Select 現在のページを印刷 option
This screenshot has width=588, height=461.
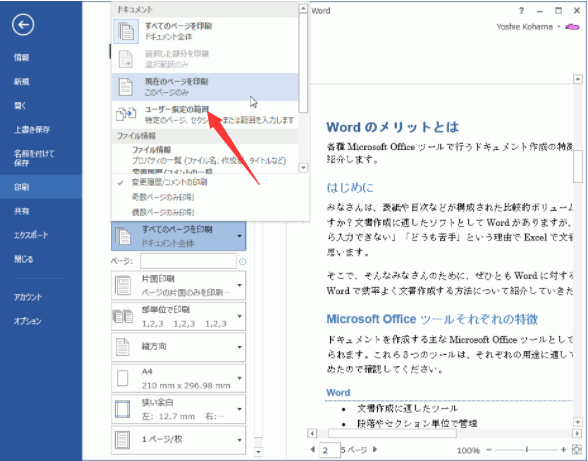(x=205, y=87)
